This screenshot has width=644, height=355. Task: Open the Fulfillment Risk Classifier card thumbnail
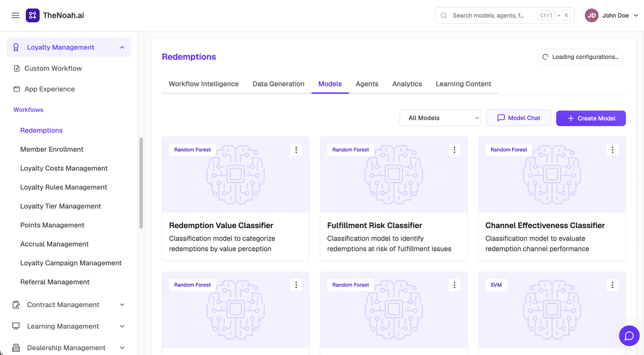point(394,175)
